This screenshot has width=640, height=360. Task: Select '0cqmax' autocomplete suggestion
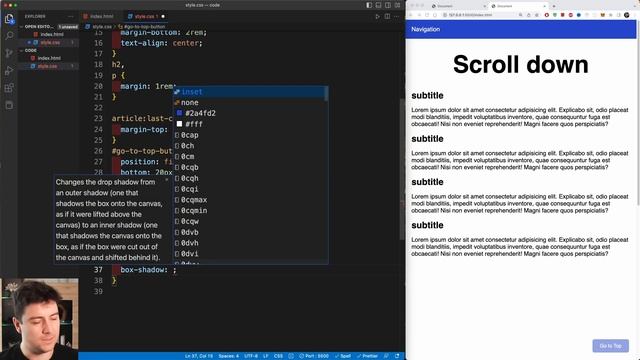click(250, 200)
